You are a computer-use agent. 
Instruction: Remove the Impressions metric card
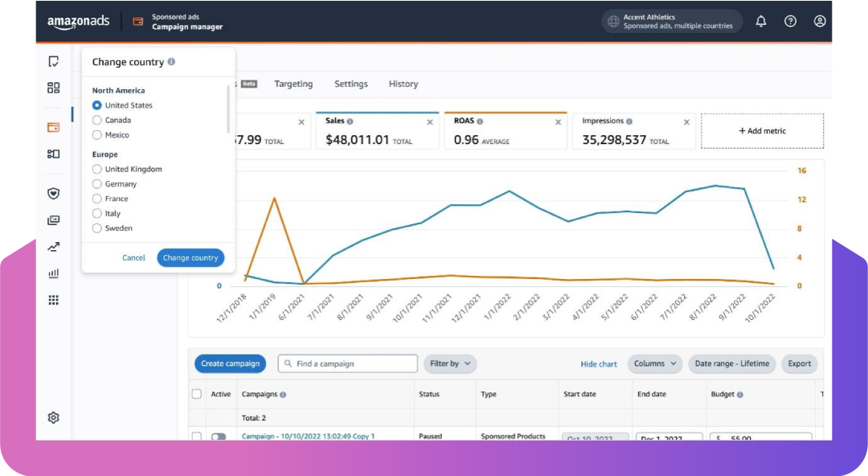point(686,122)
